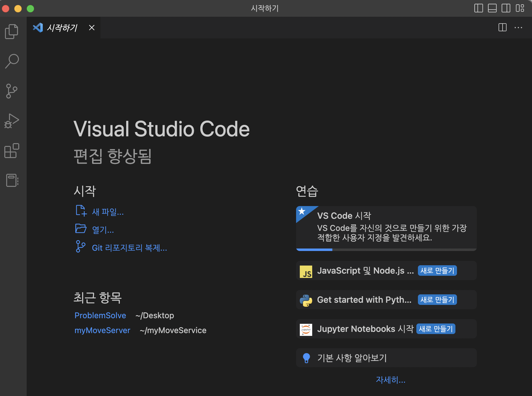The height and width of the screenshot is (396, 532).
Task: Click the star badge on VS Code 시작
Action: [x=302, y=211]
